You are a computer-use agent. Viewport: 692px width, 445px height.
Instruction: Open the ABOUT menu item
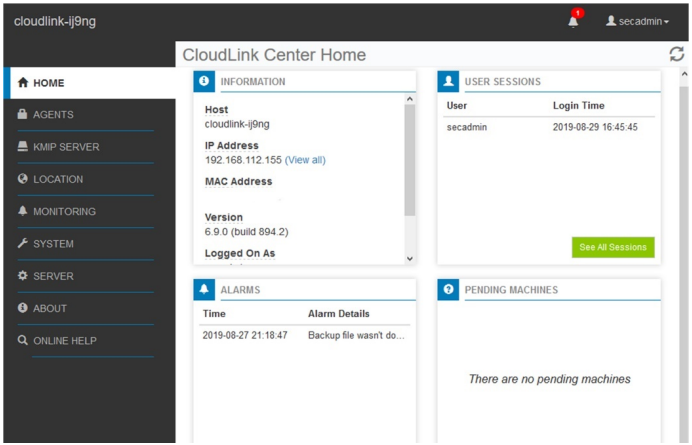tap(86, 308)
